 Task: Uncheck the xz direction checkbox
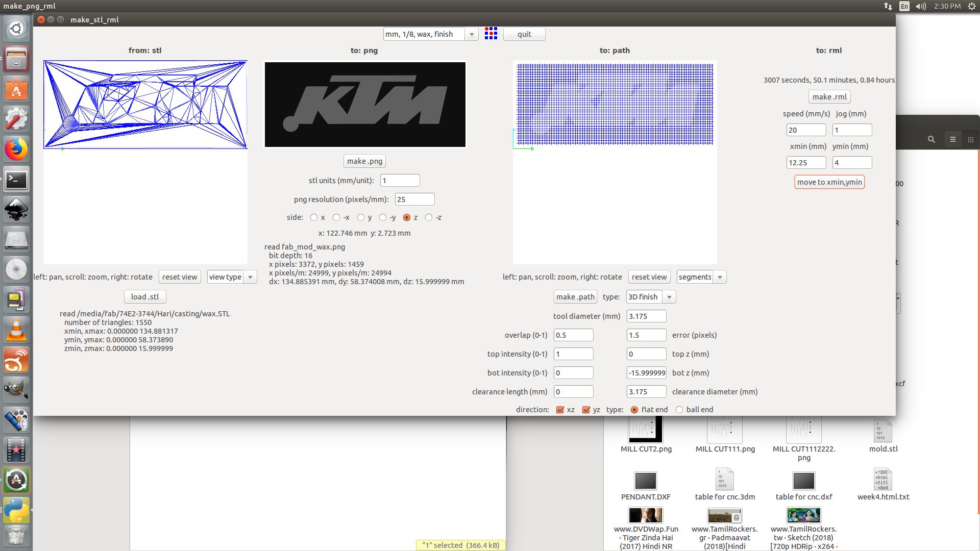pyautogui.click(x=560, y=410)
